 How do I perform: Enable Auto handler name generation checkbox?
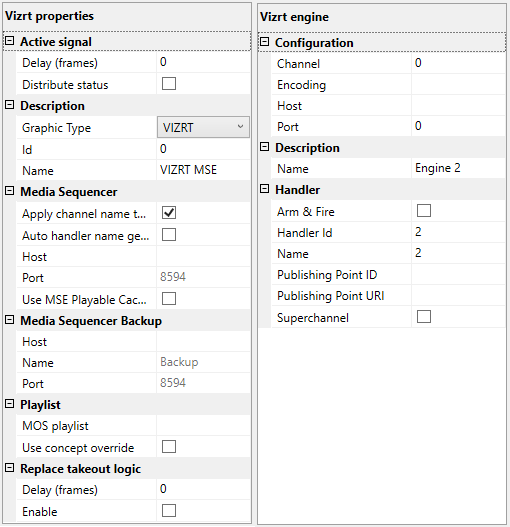(169, 235)
